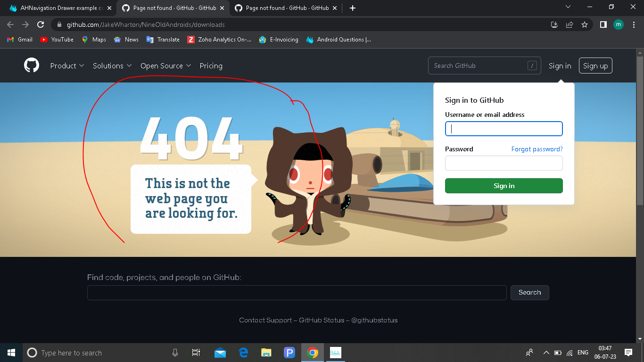This screenshot has height=362, width=644.
Task: Open the Windows Start menu
Action: tap(11, 353)
